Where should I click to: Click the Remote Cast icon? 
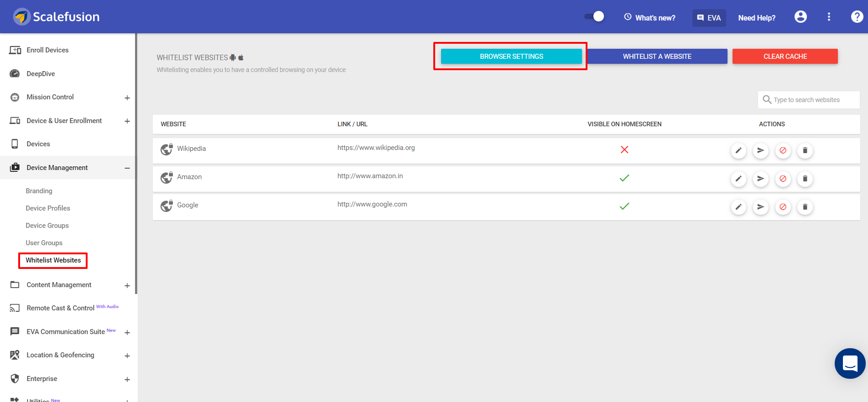coord(15,308)
